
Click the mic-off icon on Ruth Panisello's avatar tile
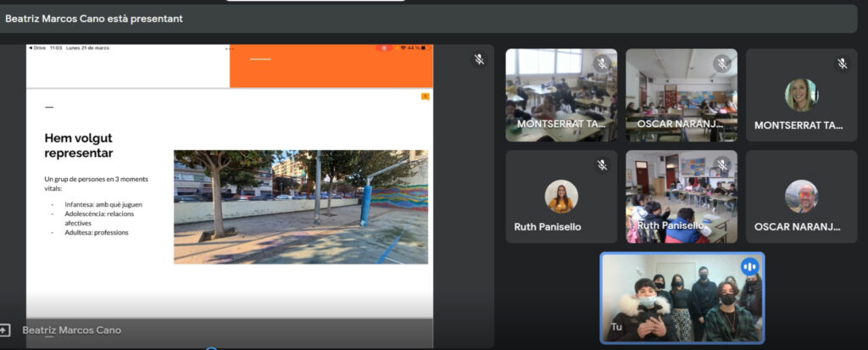[602, 165]
